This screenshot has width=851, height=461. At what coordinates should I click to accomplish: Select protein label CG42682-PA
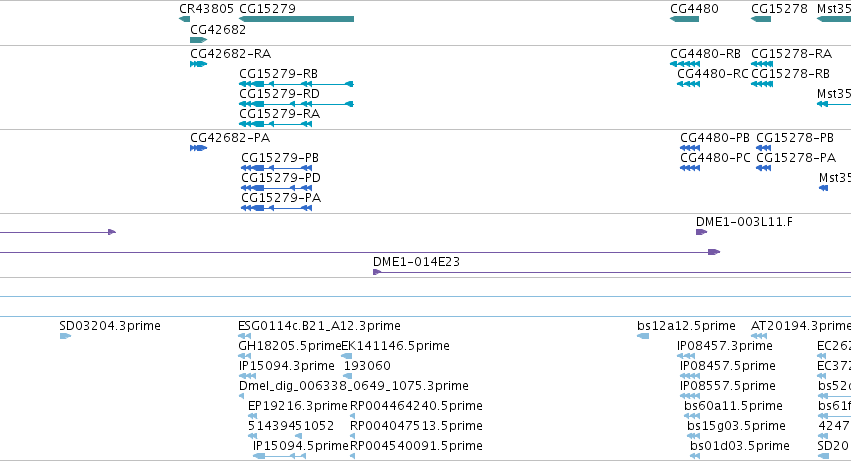(x=230, y=138)
